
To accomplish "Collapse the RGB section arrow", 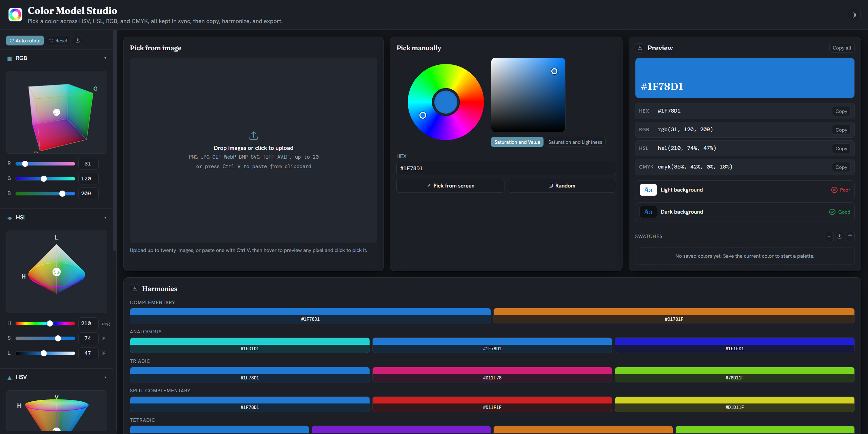I will 105,58.
